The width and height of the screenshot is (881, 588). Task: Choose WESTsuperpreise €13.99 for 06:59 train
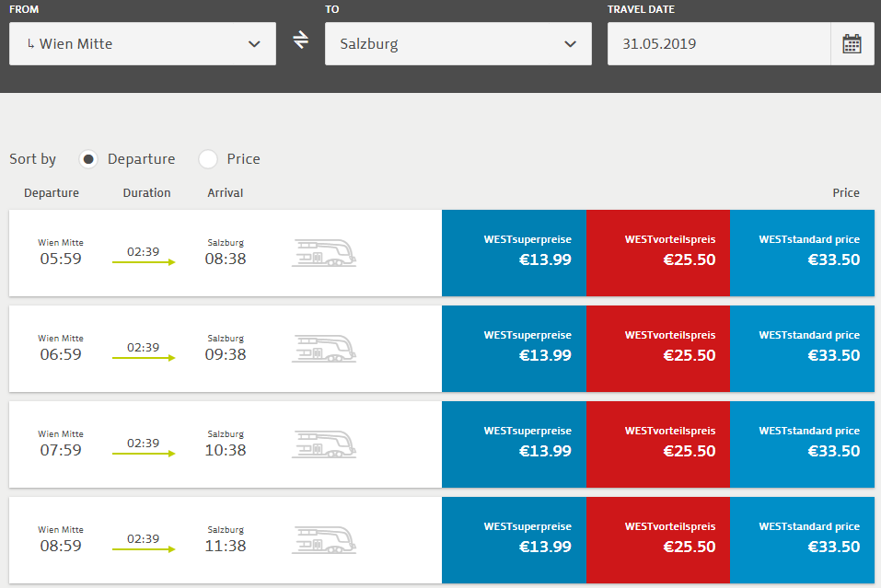click(514, 349)
